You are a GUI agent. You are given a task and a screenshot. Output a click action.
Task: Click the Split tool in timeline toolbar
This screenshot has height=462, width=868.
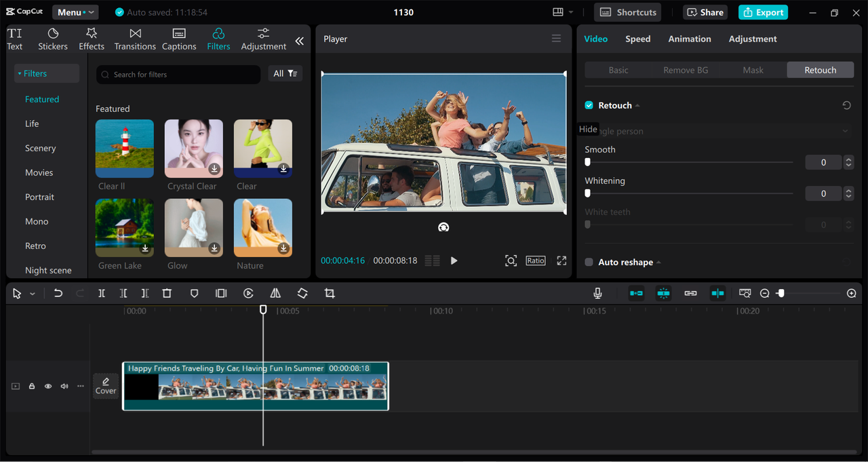102,293
